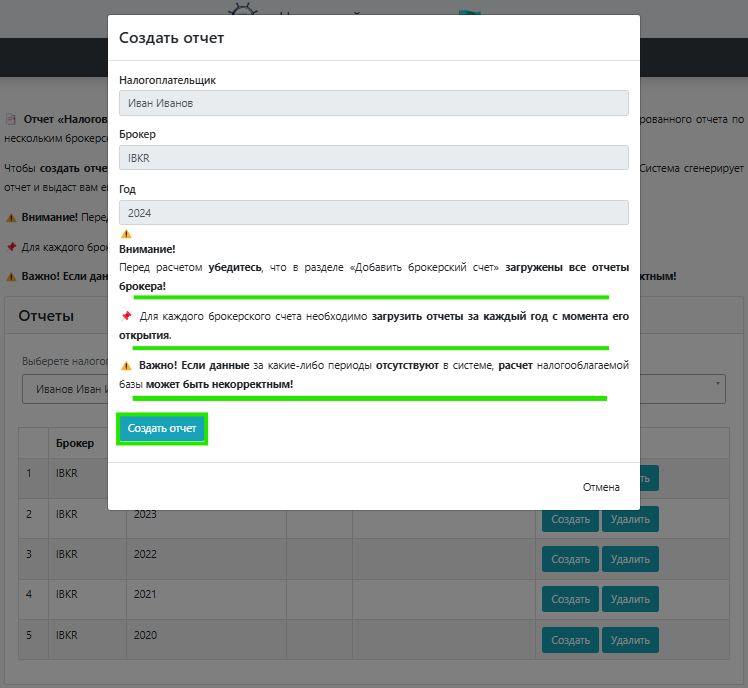The image size is (748, 688).
Task: Click Удалить button in the 2023 row
Action: [630, 519]
